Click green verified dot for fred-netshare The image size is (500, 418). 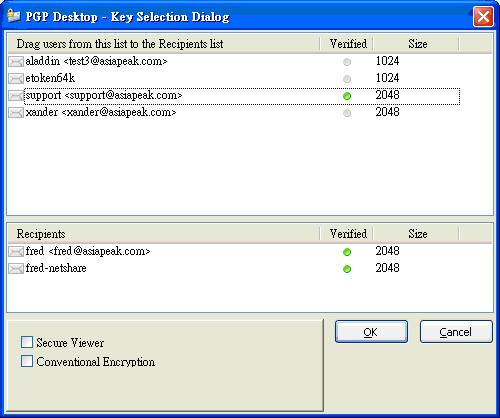coord(347,269)
